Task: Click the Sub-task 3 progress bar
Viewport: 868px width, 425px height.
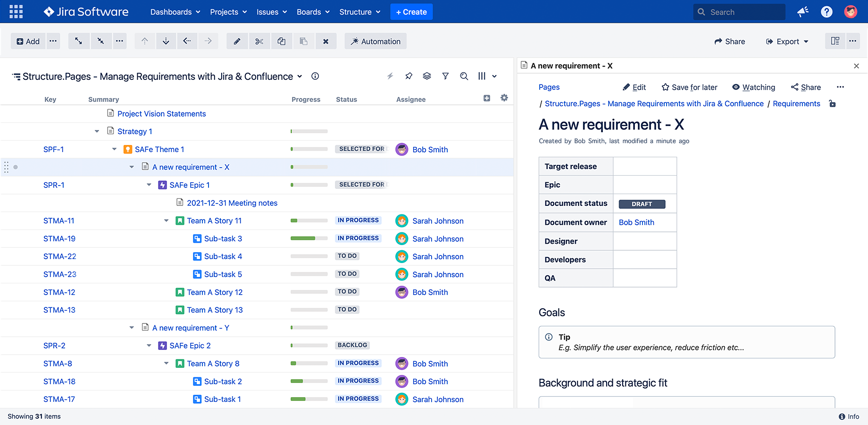Action: pyautogui.click(x=309, y=238)
